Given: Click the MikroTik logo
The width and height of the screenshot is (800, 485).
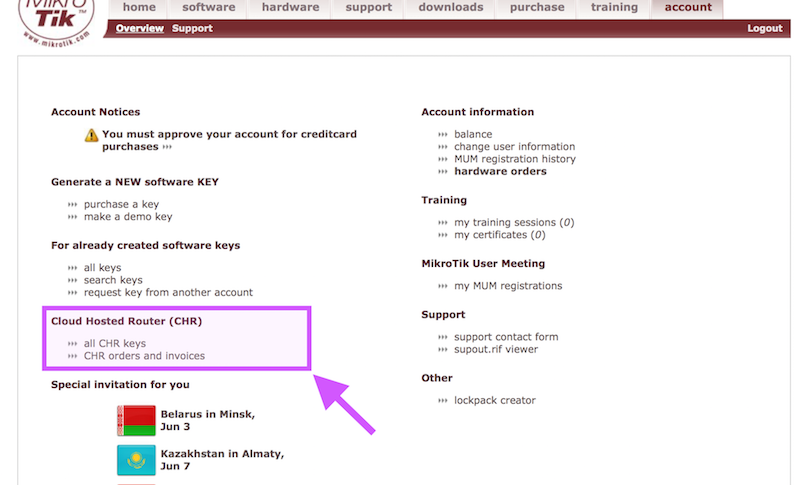Looking at the screenshot, I should coord(56,21).
